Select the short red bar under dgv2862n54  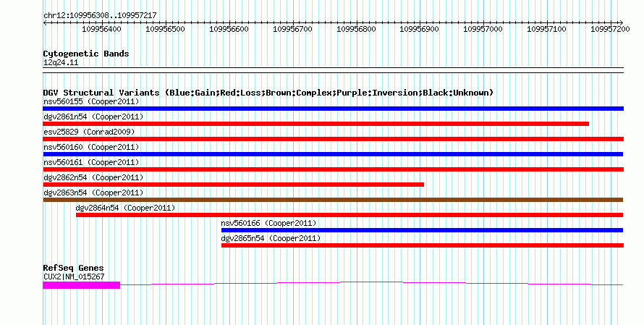[233, 185]
